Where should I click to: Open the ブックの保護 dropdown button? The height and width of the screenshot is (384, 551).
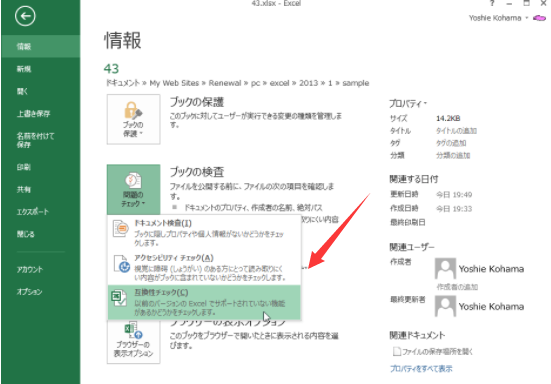[x=134, y=119]
